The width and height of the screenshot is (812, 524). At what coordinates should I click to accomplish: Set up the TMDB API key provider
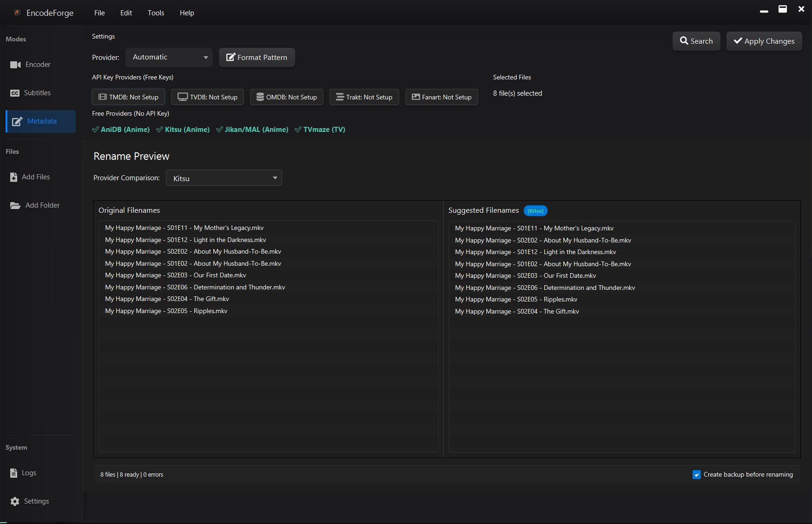click(x=128, y=97)
